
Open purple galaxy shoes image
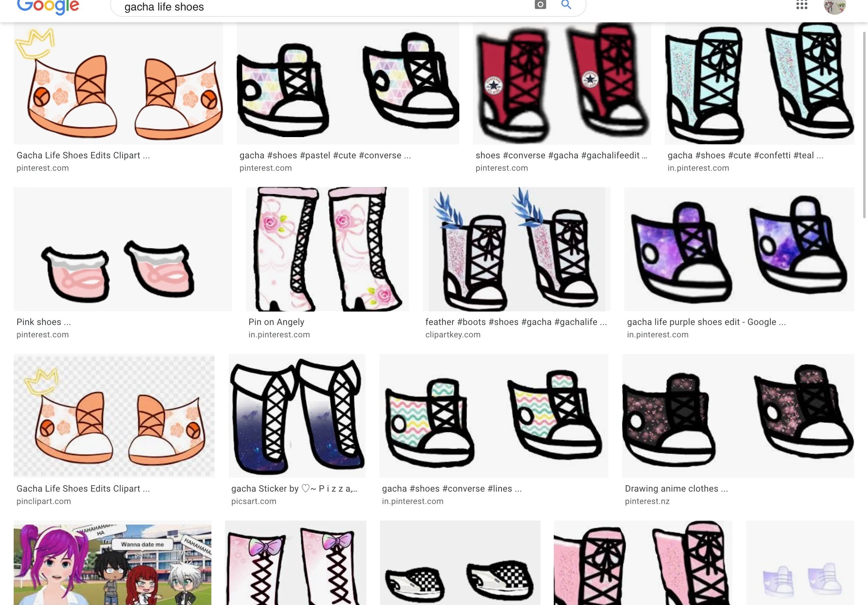point(739,249)
